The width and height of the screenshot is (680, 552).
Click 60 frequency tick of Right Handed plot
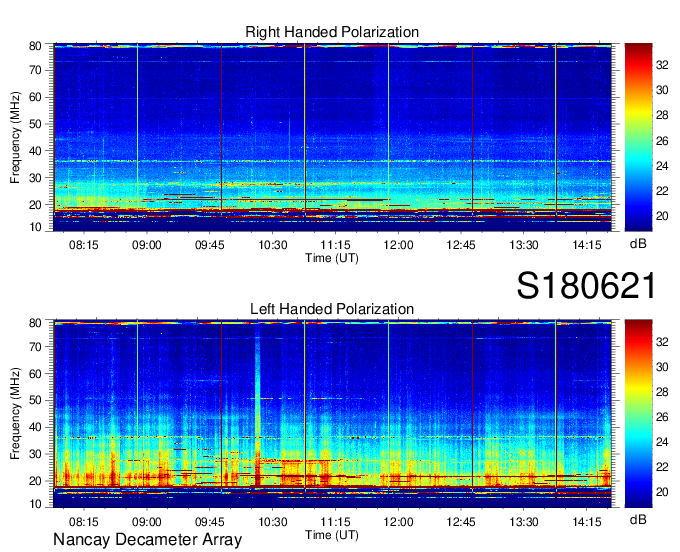pyautogui.click(x=35, y=97)
